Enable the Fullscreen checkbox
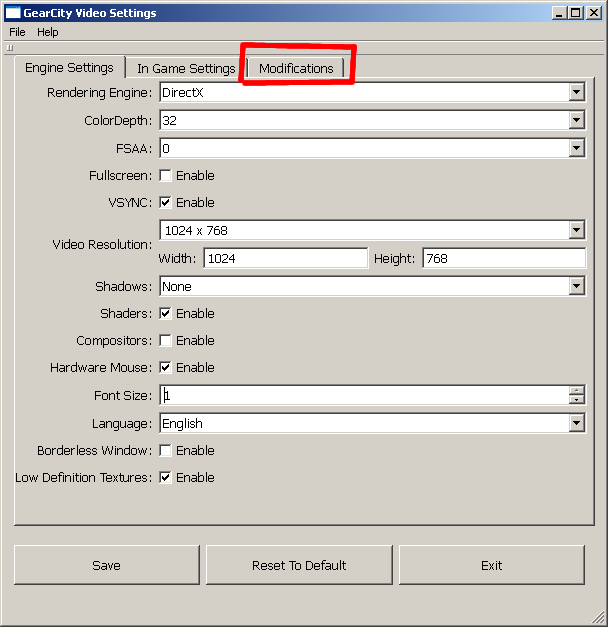The width and height of the screenshot is (608, 627). pyautogui.click(x=165, y=176)
